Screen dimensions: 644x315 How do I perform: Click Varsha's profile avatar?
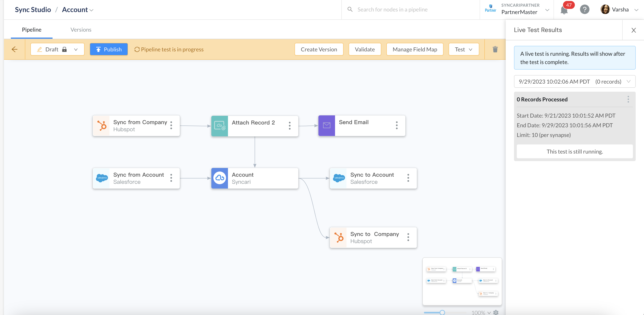coord(605,9)
